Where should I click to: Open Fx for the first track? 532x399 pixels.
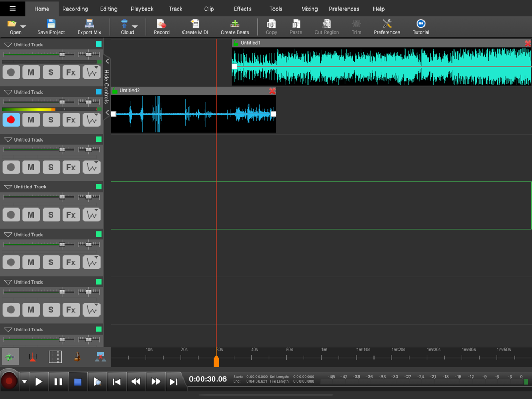click(x=71, y=72)
